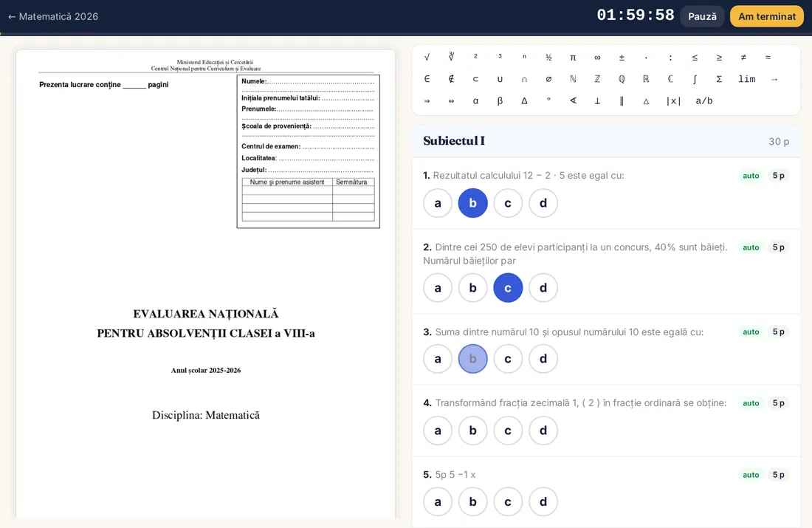Image resolution: width=812 pixels, height=528 pixels.
Task: Insert the element-of symbol
Action: tap(427, 79)
